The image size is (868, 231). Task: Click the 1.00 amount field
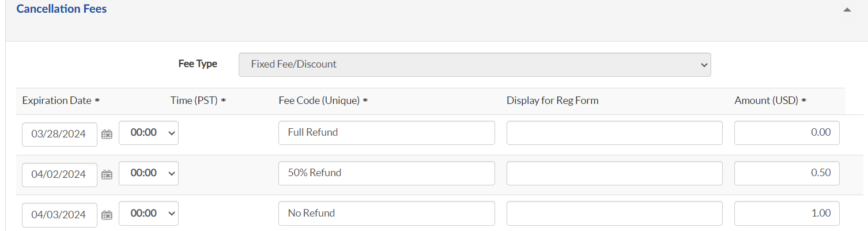click(x=787, y=214)
